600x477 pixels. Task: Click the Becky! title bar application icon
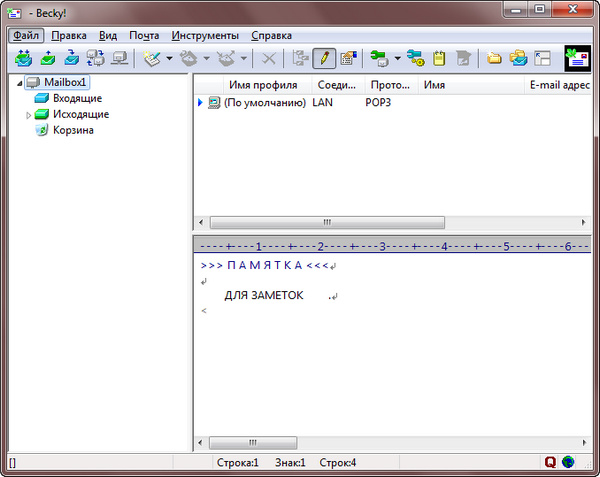(x=15, y=13)
